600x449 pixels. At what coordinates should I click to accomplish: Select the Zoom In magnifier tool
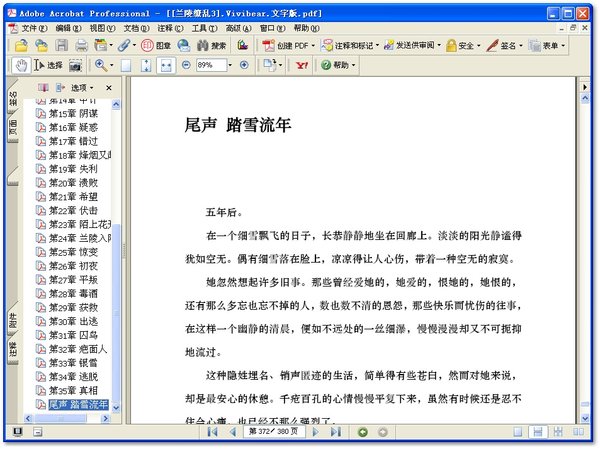(x=101, y=65)
